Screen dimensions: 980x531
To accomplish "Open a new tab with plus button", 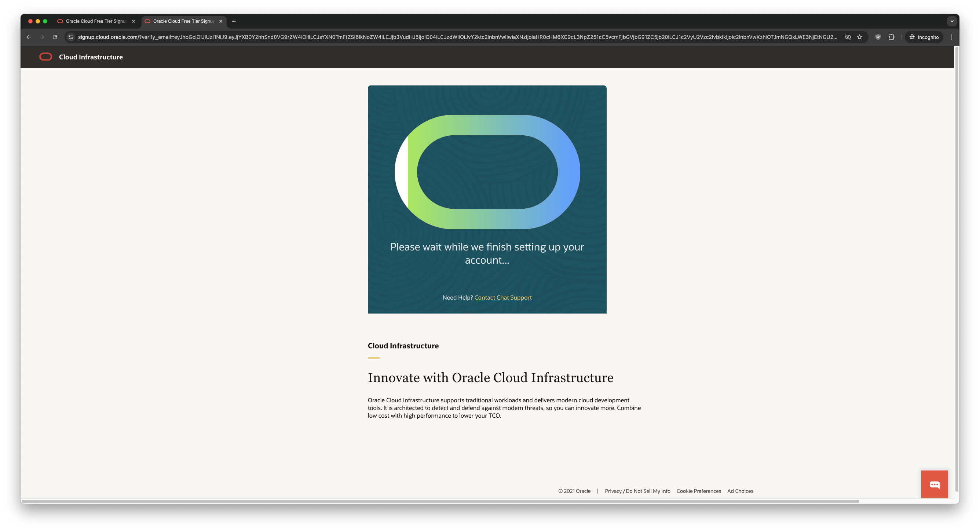I will pyautogui.click(x=234, y=21).
